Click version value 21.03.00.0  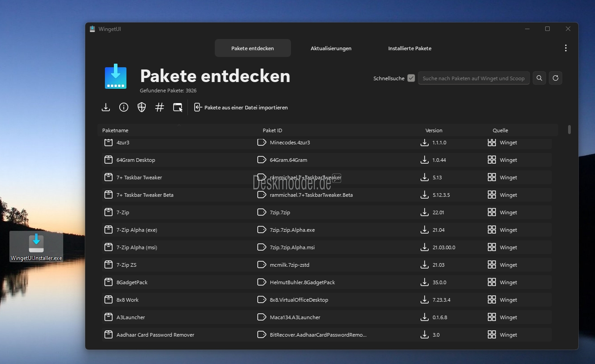[x=444, y=247]
